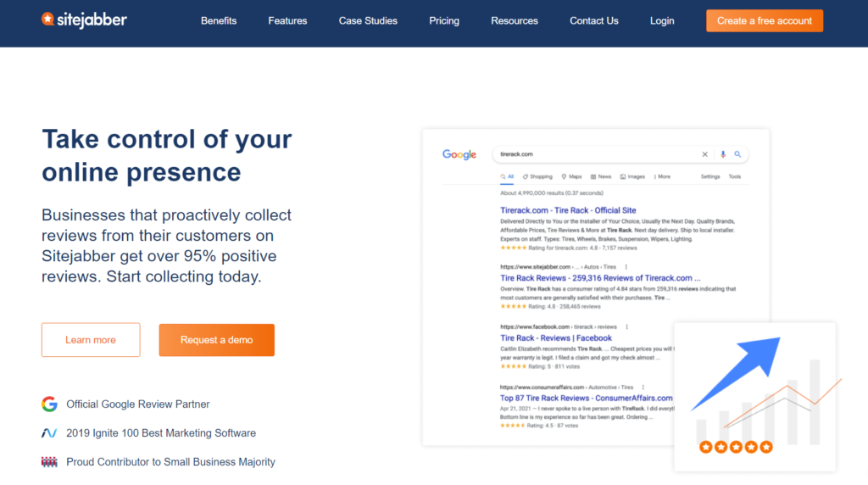Click the clear X icon in the search bar
The width and height of the screenshot is (868, 485).
704,154
